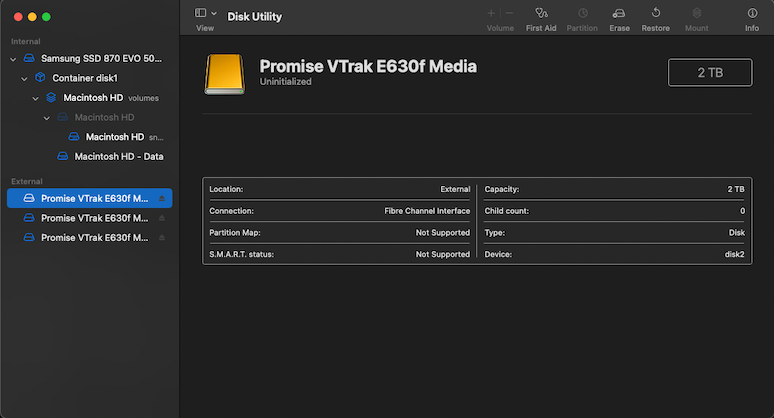
Task: Click the Samsung SSD drive icon
Action: click(29, 58)
